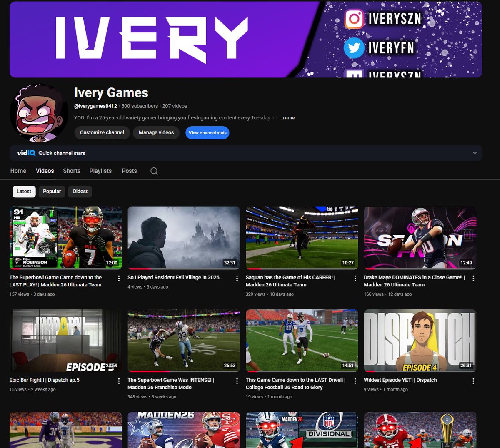Open Drake Maye DOMINATES in a Close Game title
Screen dimensions: 500x448
point(415,281)
